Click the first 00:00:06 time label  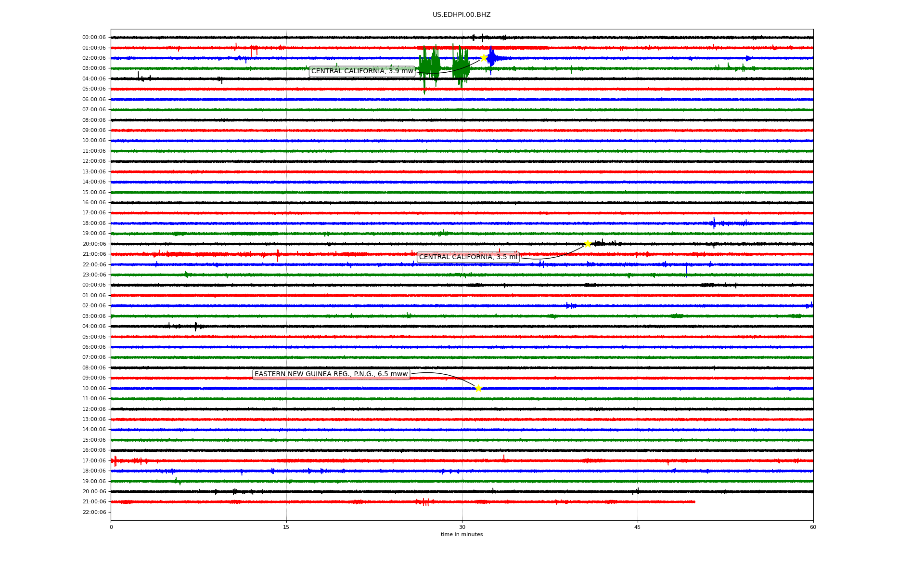[94, 38]
